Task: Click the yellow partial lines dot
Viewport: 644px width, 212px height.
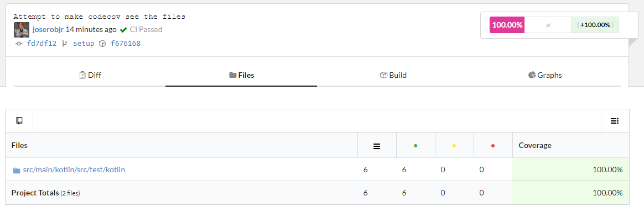Action: click(454, 146)
